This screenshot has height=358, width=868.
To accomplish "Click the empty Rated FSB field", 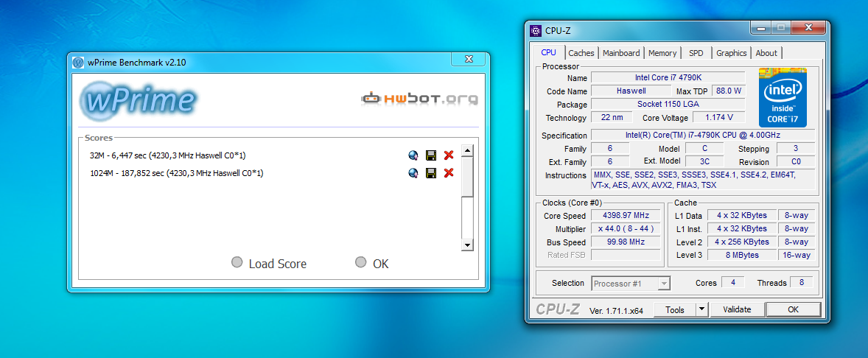I will tap(626, 255).
